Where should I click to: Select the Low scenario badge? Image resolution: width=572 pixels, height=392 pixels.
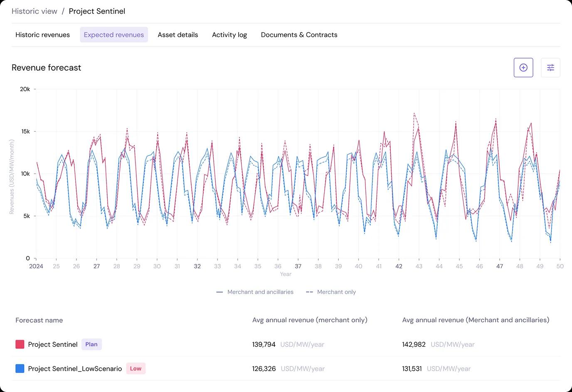[x=136, y=368]
